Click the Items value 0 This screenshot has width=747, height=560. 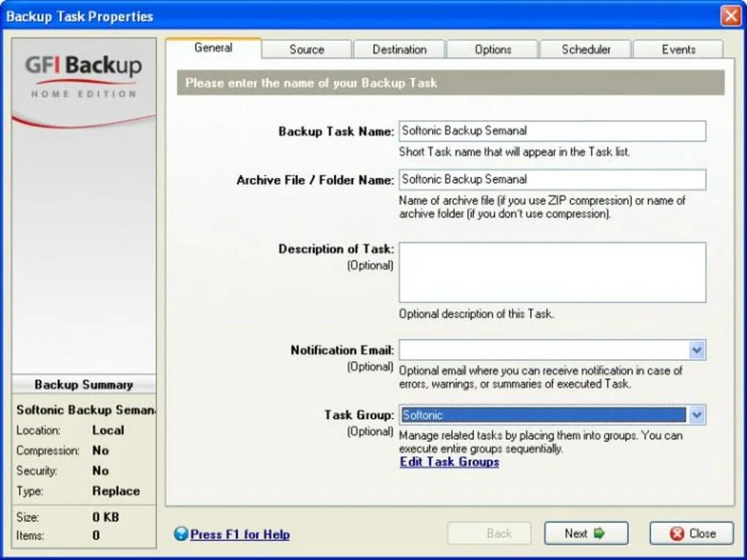[96, 536]
